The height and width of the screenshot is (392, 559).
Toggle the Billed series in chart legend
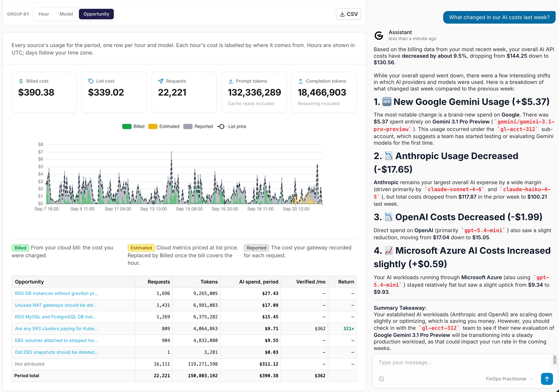tap(133, 126)
